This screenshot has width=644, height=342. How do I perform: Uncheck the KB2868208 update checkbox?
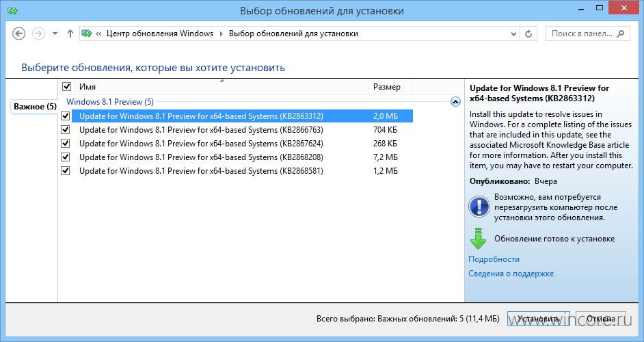coord(66,157)
